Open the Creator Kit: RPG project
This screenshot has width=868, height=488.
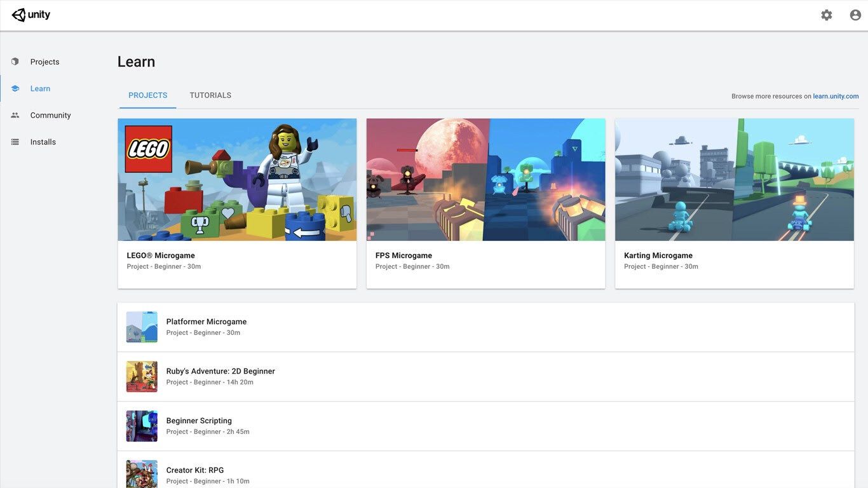195,470
